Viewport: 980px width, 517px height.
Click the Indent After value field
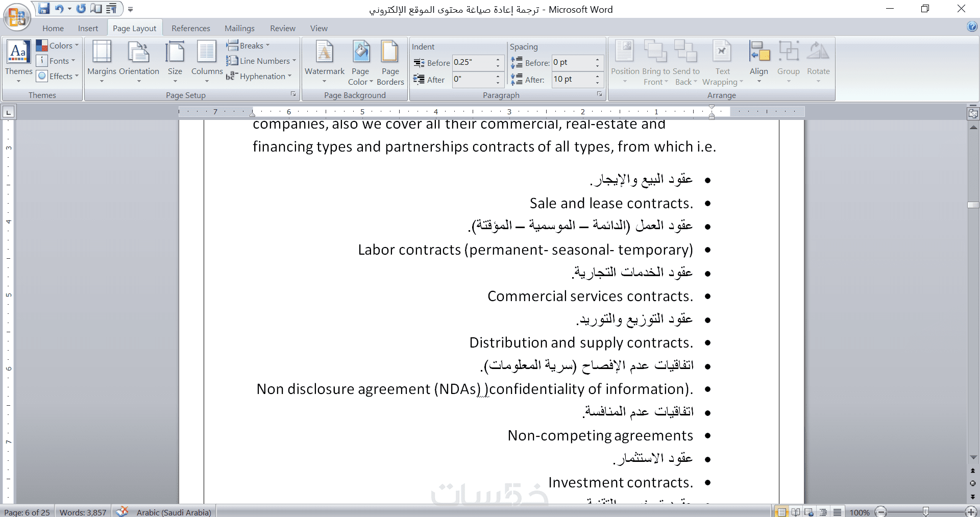click(x=473, y=79)
